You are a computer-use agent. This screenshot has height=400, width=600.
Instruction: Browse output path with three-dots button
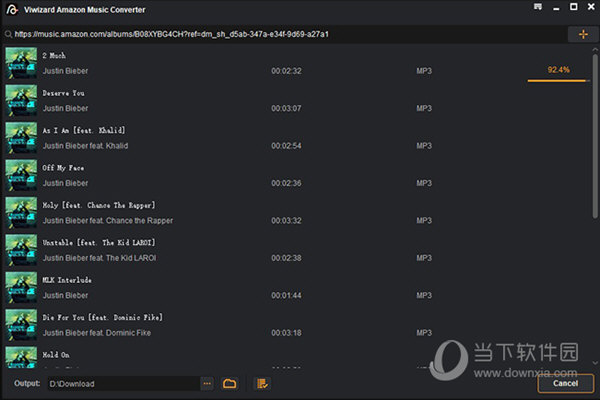pos(207,384)
